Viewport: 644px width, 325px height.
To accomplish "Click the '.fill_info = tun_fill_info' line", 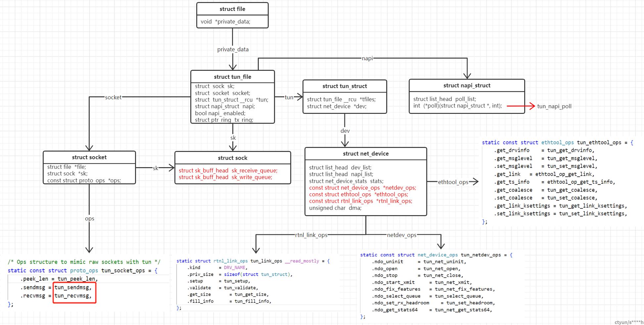I will [229, 301].
